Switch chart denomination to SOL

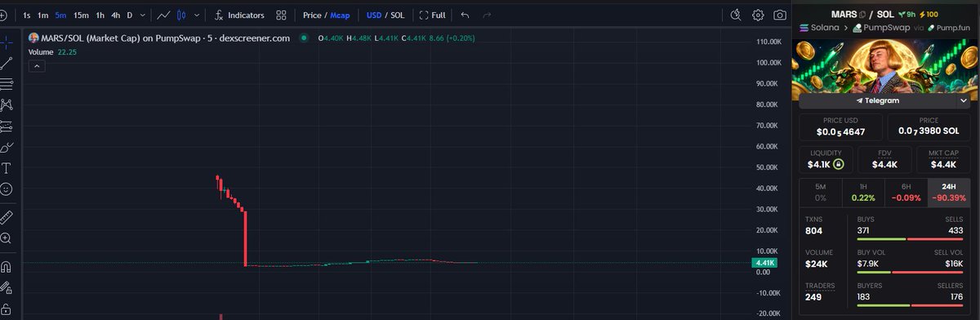click(x=398, y=15)
